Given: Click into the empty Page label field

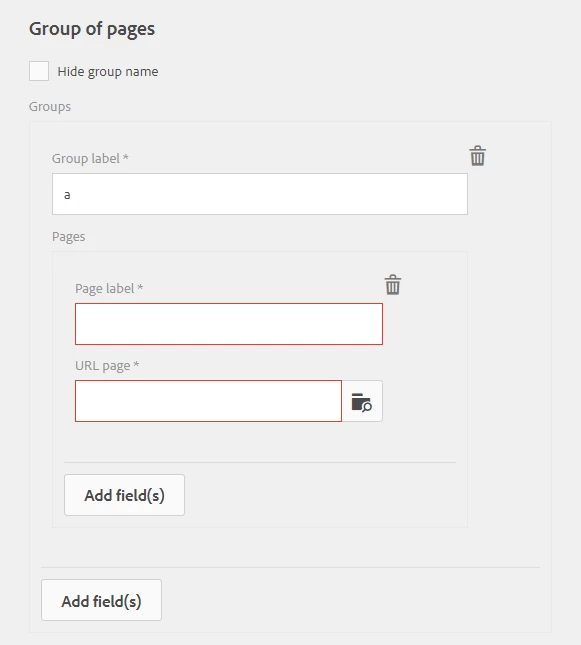Looking at the screenshot, I should pyautogui.click(x=229, y=324).
